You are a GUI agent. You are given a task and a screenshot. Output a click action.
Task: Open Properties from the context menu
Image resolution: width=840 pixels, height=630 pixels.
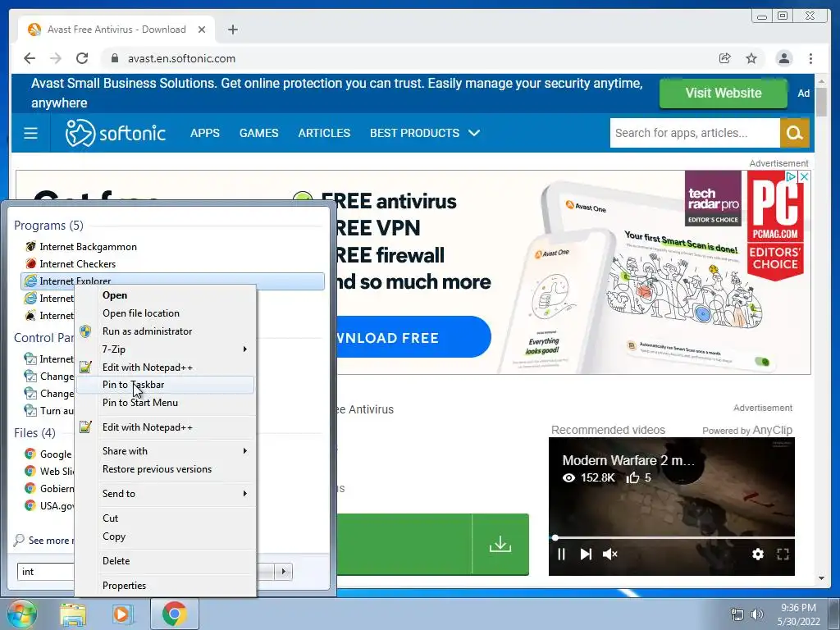[x=165, y=586]
